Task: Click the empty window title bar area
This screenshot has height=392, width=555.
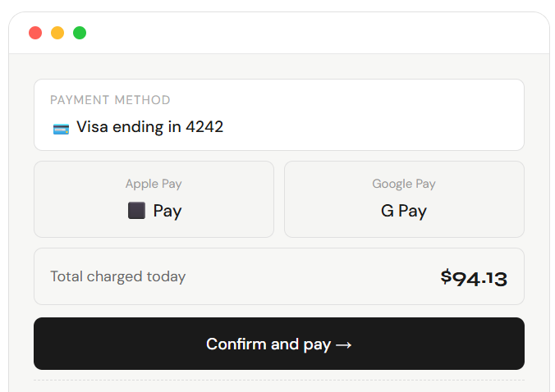Action: [312, 33]
